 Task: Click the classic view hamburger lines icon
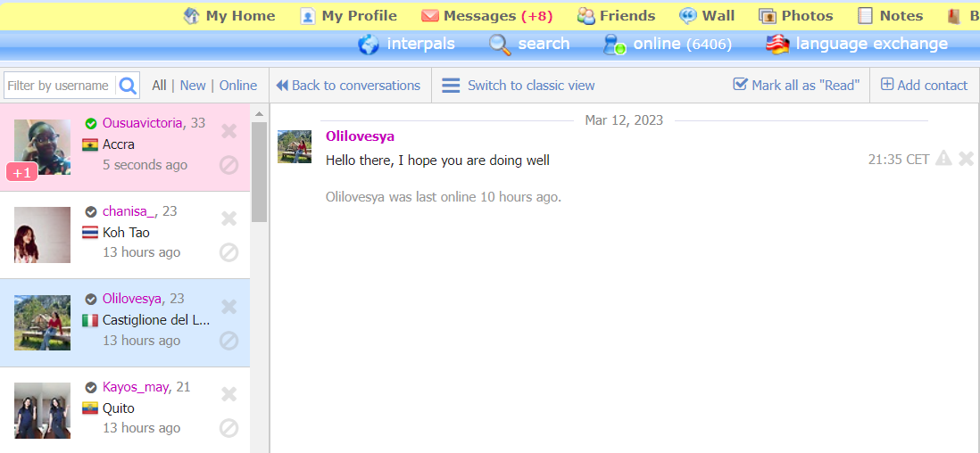click(451, 85)
